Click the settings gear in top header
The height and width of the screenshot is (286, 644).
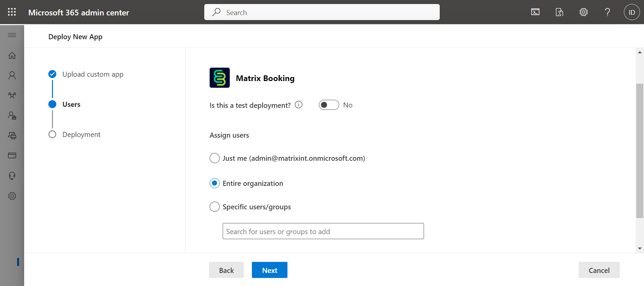(583, 12)
